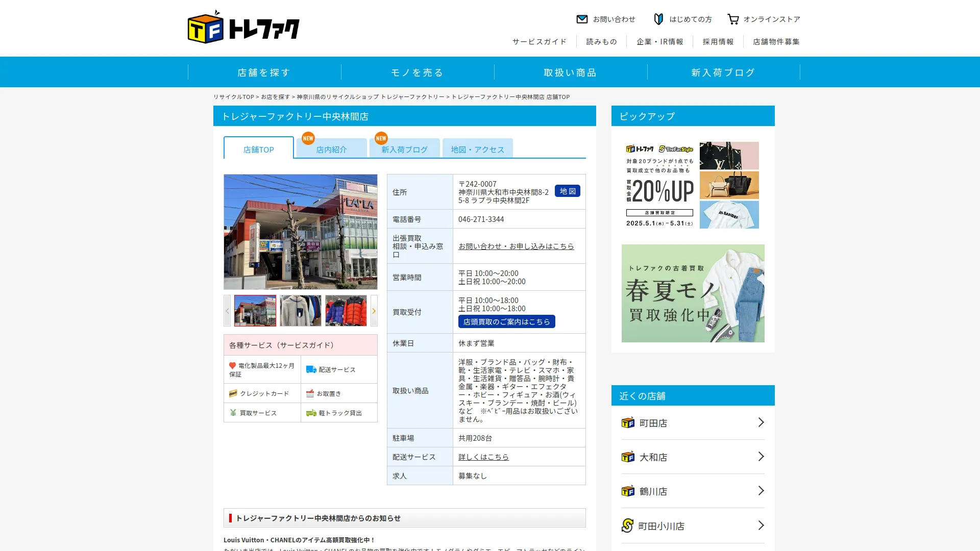
Task: Click the light truck icon beside 軽トラック貸出
Action: point(311,413)
